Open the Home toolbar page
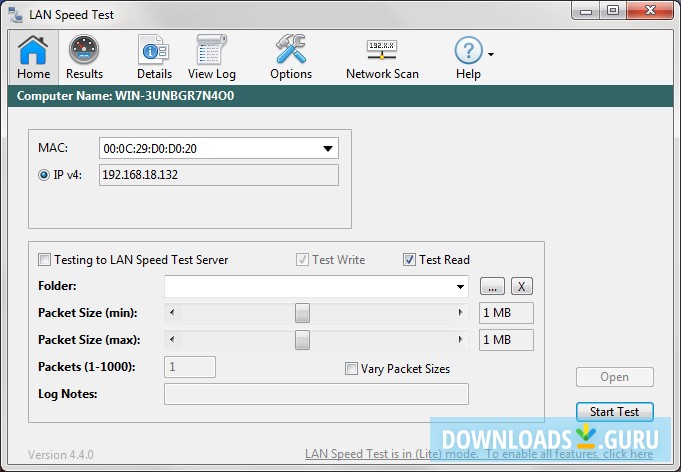681x472 pixels. click(33, 57)
